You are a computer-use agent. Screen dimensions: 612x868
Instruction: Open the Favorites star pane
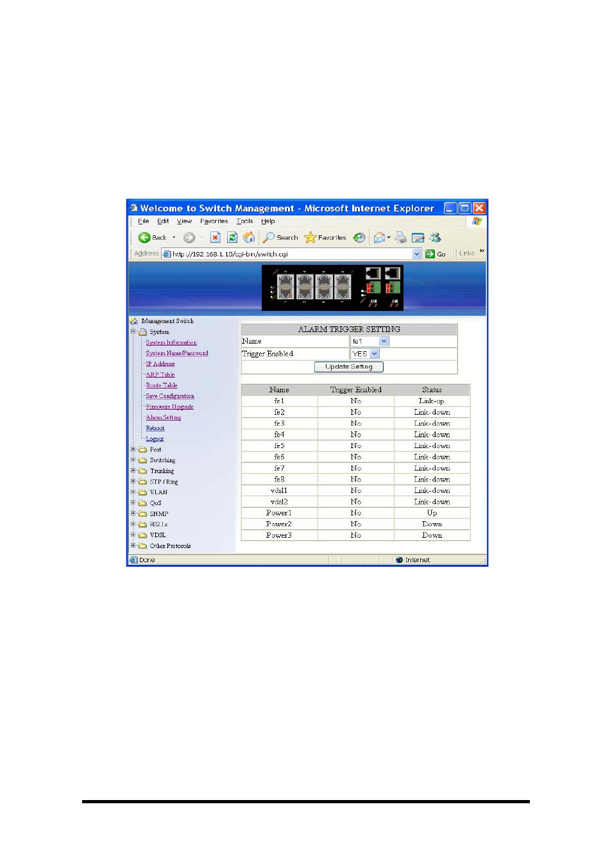[x=325, y=237]
